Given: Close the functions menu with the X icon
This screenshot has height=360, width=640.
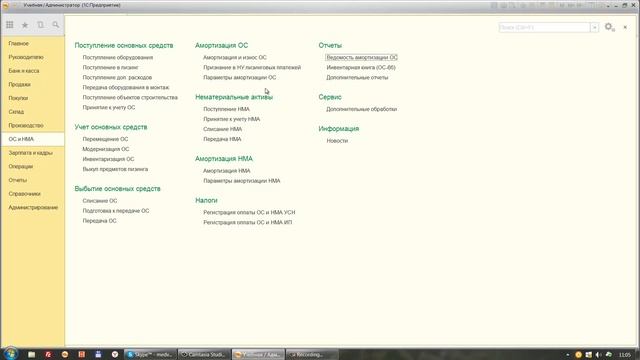Looking at the screenshot, I should (625, 27).
